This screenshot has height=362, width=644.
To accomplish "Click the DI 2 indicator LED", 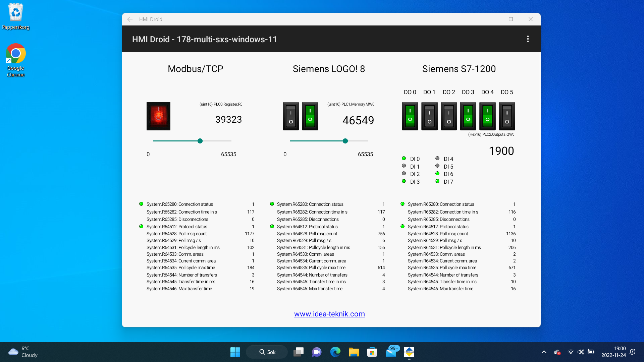I will [404, 174].
